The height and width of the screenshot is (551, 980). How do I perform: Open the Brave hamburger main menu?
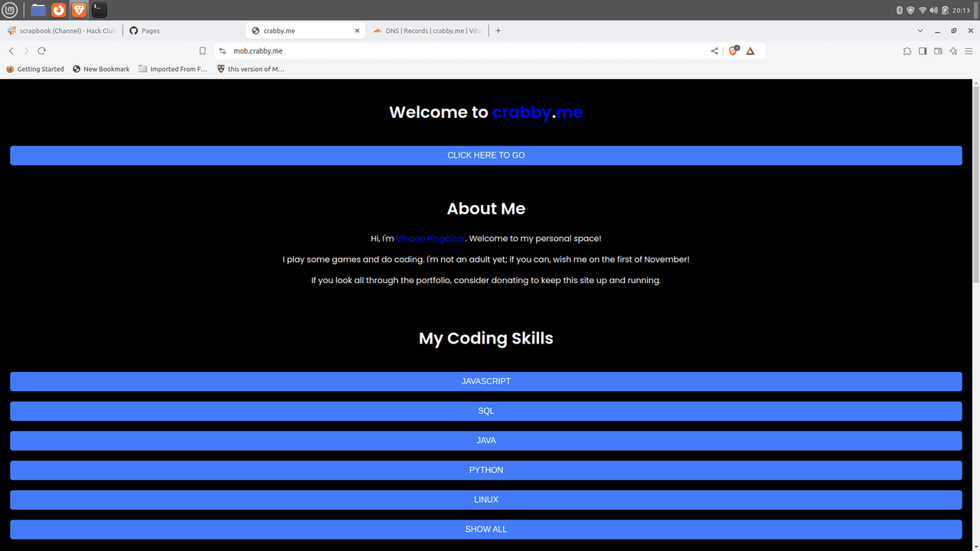click(969, 51)
